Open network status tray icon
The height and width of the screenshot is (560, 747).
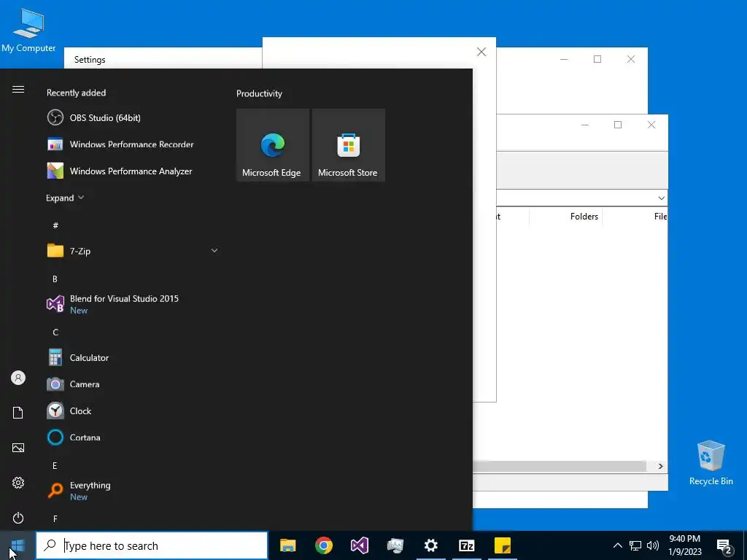point(635,545)
